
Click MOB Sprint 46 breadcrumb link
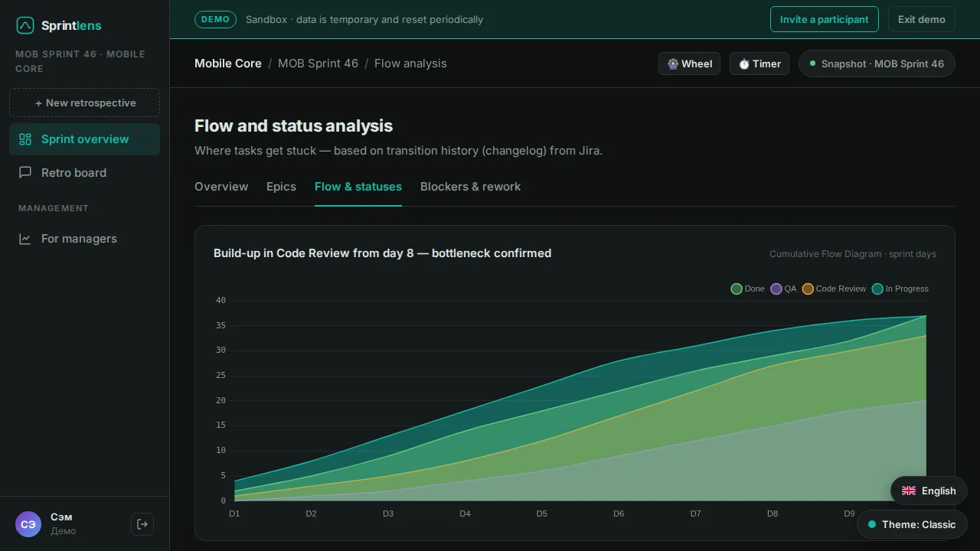pyautogui.click(x=318, y=64)
